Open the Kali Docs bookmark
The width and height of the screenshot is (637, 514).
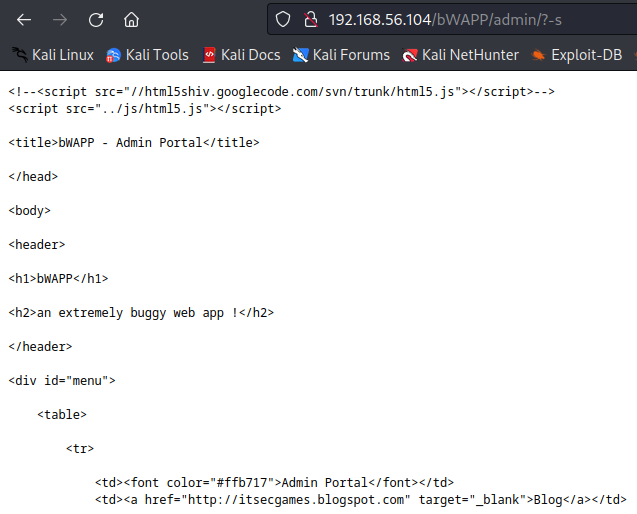tap(242, 55)
